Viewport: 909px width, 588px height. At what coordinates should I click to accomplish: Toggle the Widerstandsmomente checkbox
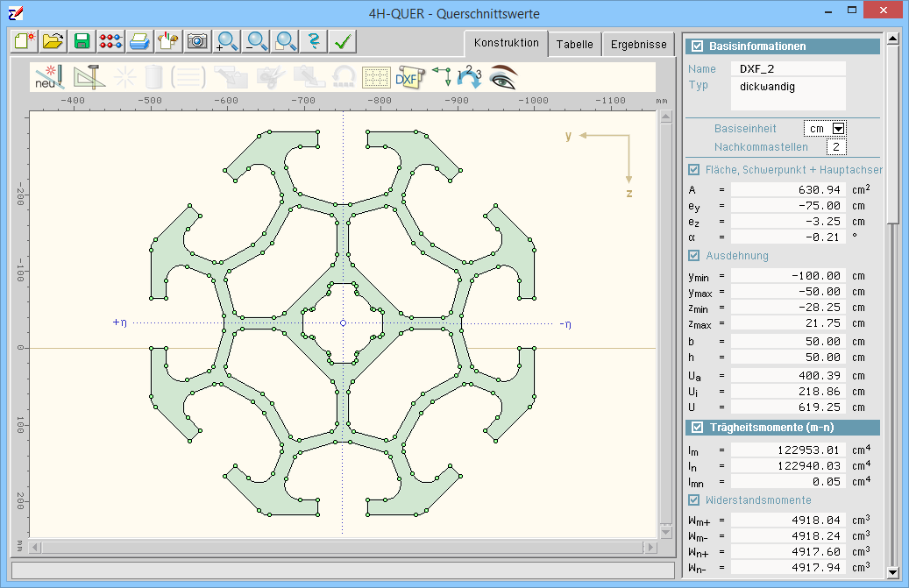(694, 500)
